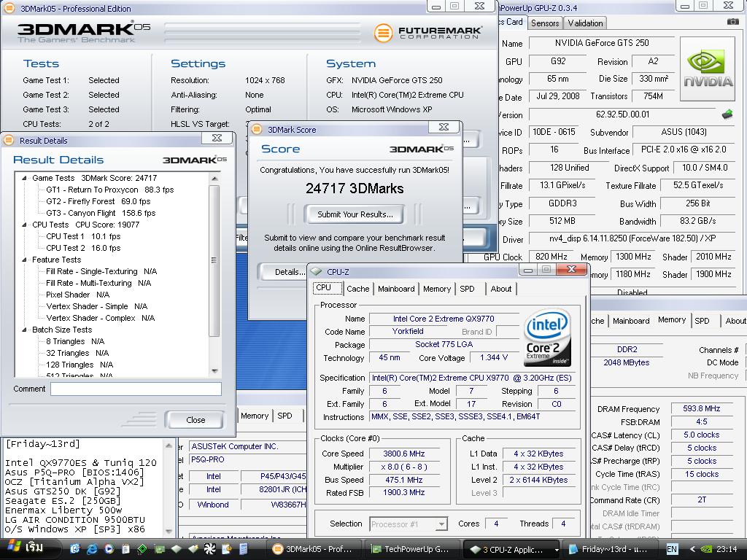The width and height of the screenshot is (747, 560).
Task: Click the Comment input field
Action: point(136,389)
